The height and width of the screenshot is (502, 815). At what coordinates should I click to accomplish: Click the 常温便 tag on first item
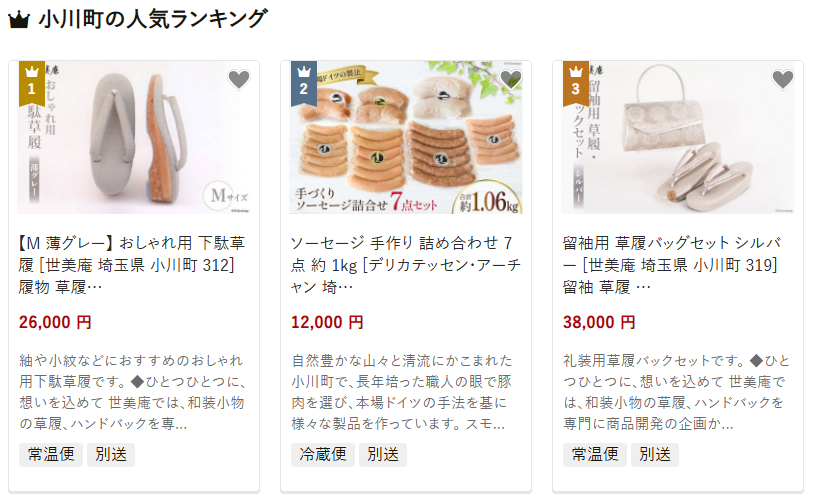51,455
